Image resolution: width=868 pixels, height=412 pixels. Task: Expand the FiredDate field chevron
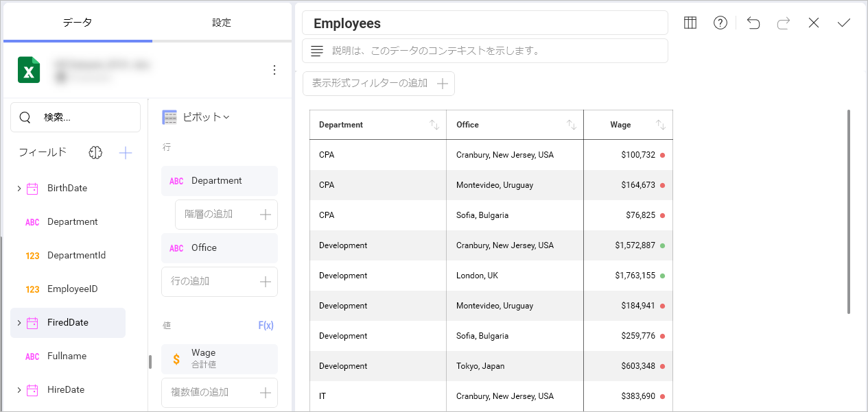tap(19, 323)
